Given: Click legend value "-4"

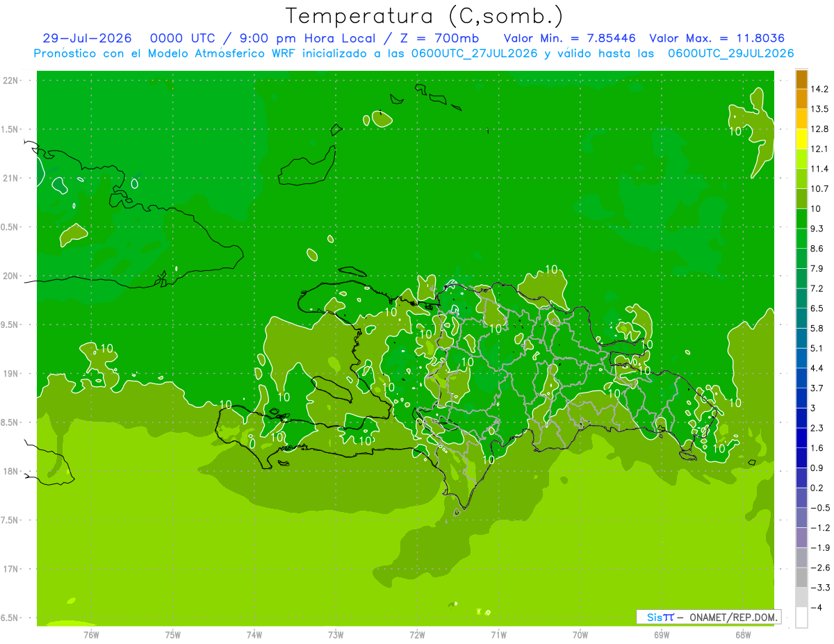Looking at the screenshot, I should [x=817, y=607].
